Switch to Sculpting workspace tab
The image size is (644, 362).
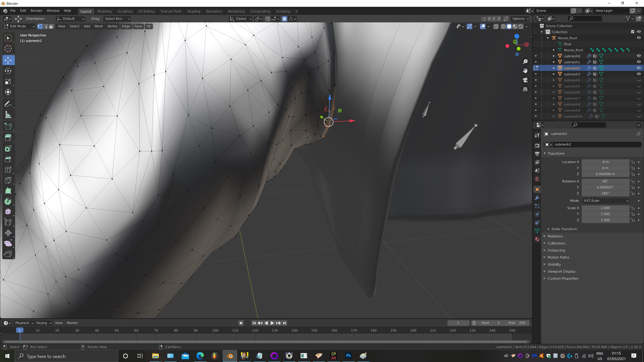click(x=125, y=11)
